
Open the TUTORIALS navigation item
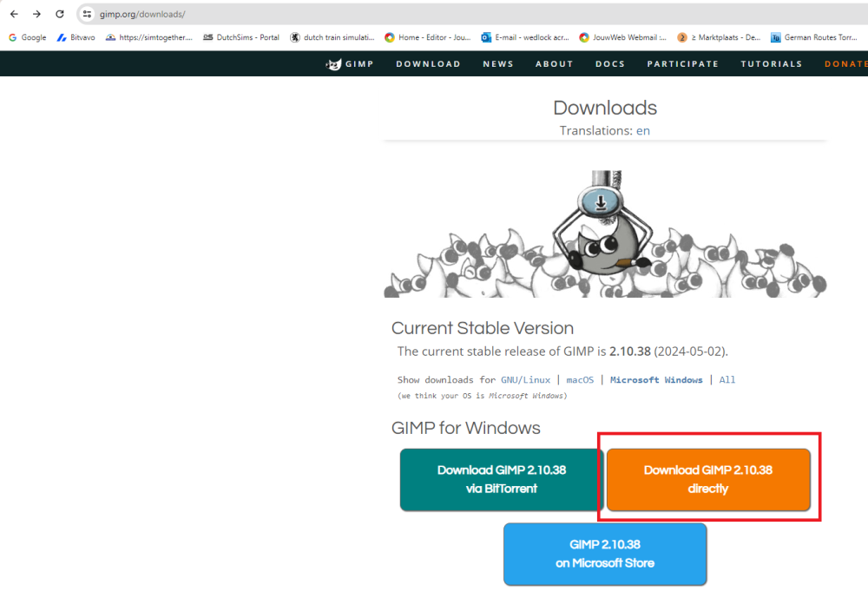click(x=771, y=64)
